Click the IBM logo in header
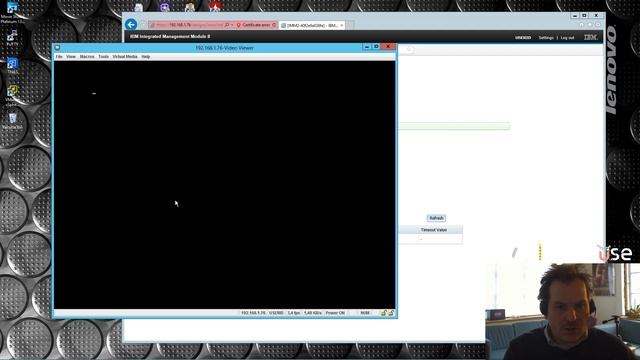Viewport: 640px width, 360px height. 590,37
